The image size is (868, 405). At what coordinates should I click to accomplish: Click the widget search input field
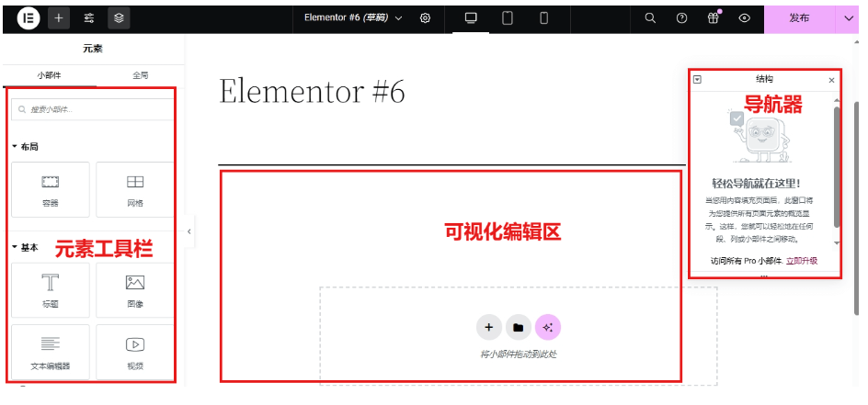coord(93,109)
